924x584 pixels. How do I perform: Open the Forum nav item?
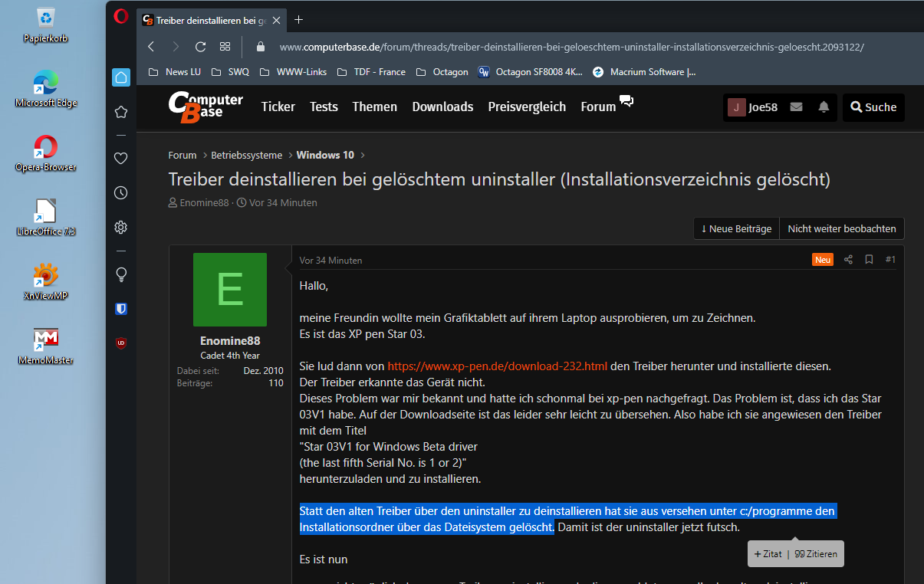tap(598, 107)
